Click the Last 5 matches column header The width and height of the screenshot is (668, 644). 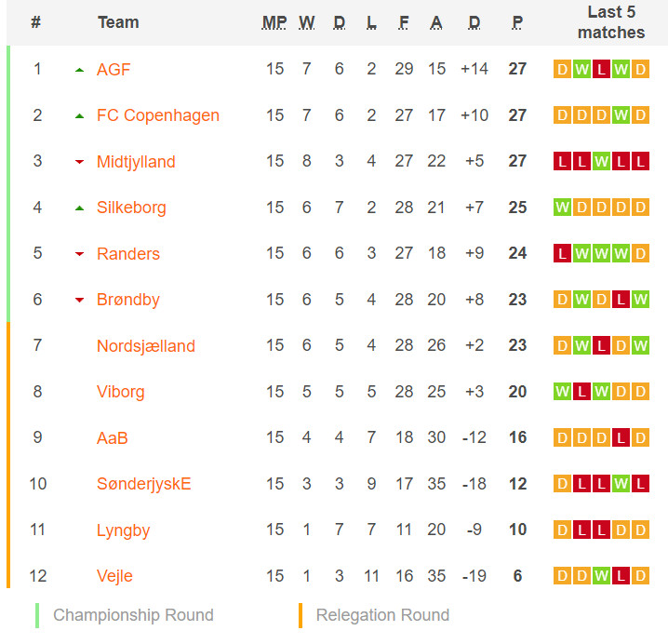click(611, 22)
